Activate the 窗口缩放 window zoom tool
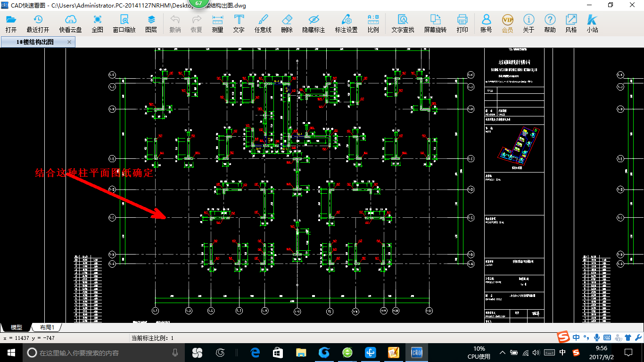Screen dimensions: 644x362 pos(124,24)
